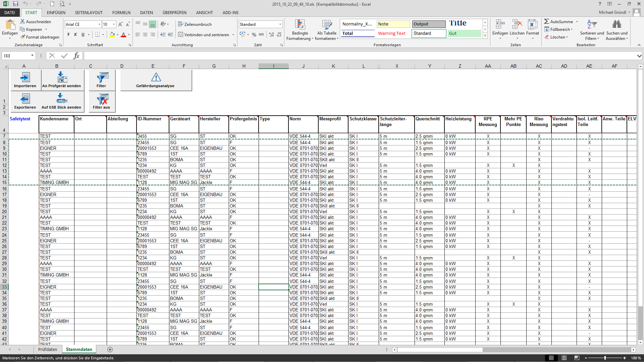Click the increase decimal places icon

[271, 35]
